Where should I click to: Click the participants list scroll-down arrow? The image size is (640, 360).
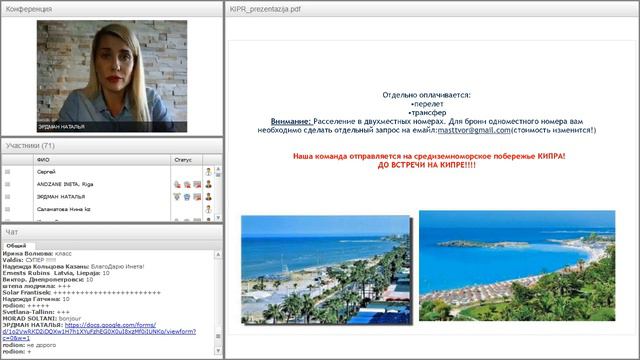(x=218, y=218)
